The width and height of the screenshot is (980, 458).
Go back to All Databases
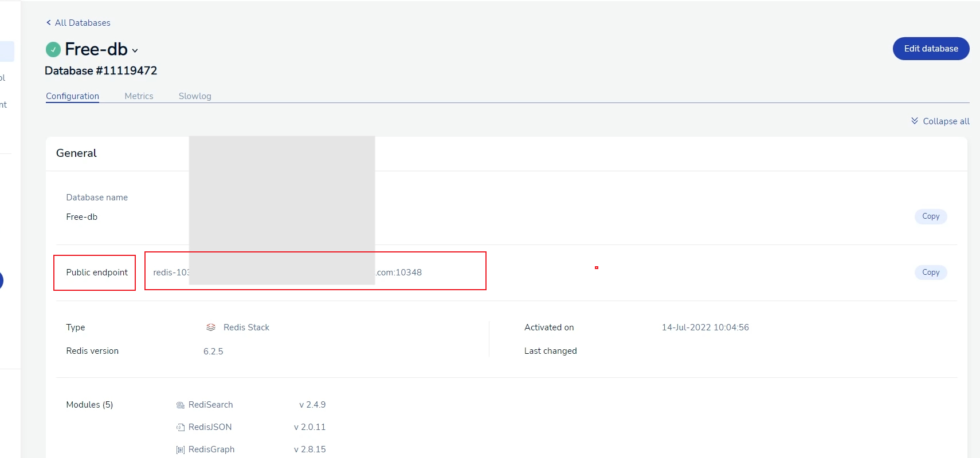(79, 23)
